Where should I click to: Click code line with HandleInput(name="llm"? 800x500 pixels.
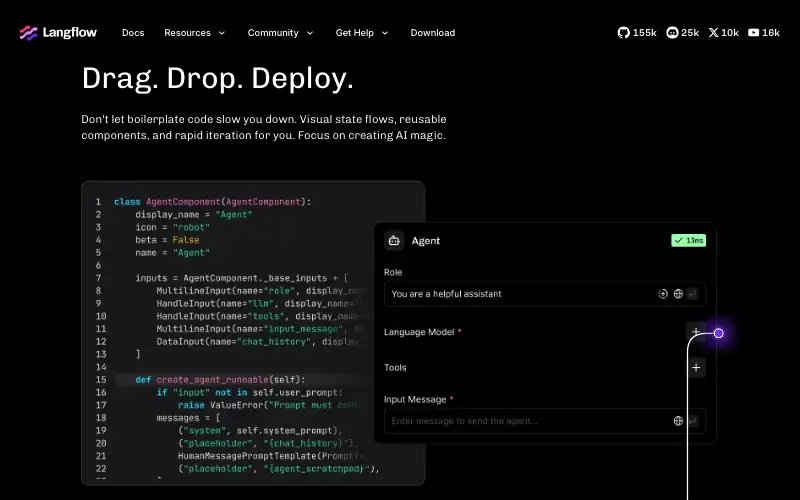click(259, 304)
